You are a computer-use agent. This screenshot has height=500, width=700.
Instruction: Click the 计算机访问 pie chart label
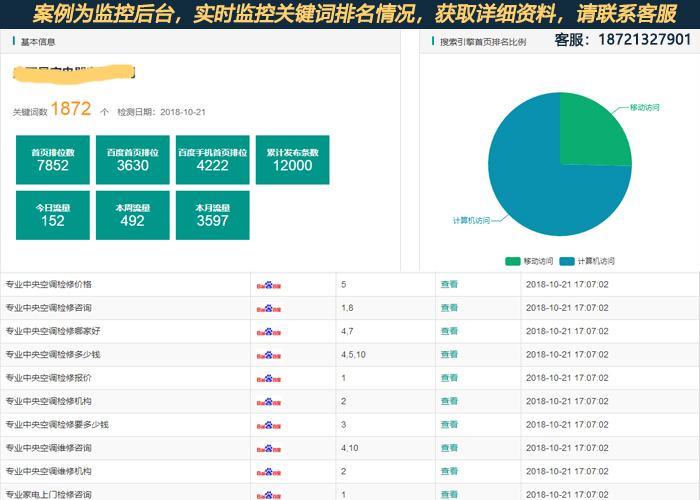point(471,221)
